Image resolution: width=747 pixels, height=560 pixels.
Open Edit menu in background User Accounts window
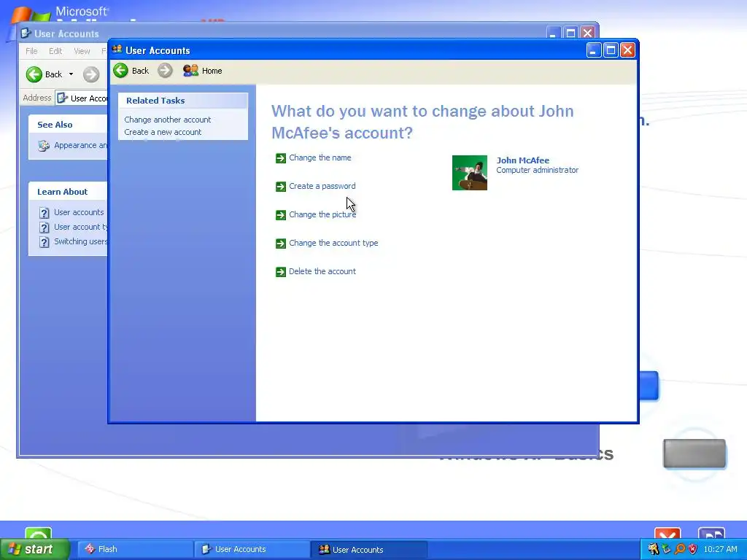pyautogui.click(x=55, y=51)
